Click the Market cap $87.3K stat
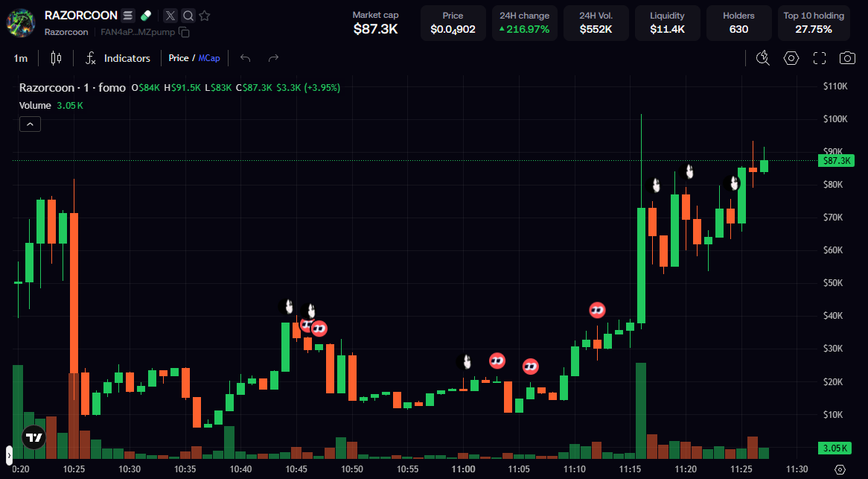This screenshot has width=868, height=479. pyautogui.click(x=375, y=23)
